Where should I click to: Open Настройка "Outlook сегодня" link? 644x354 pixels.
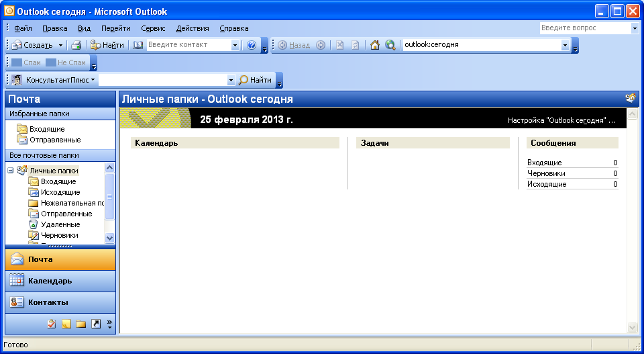[561, 120]
